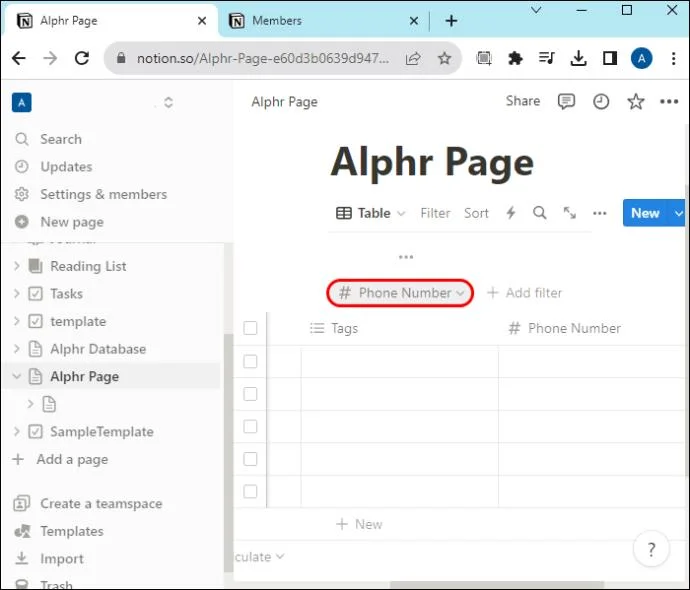Click the help question mark button
The height and width of the screenshot is (590, 690).
click(x=651, y=549)
